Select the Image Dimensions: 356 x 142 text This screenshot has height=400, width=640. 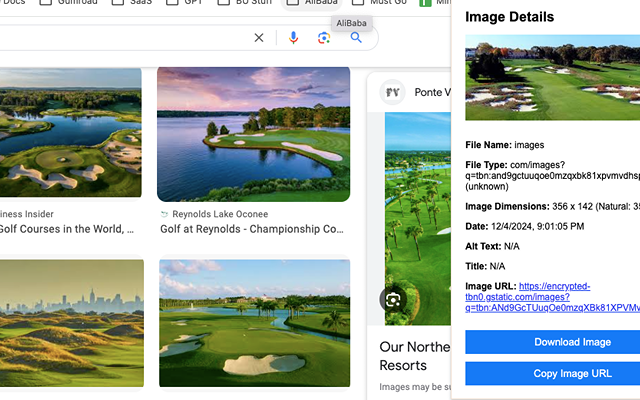(529, 206)
